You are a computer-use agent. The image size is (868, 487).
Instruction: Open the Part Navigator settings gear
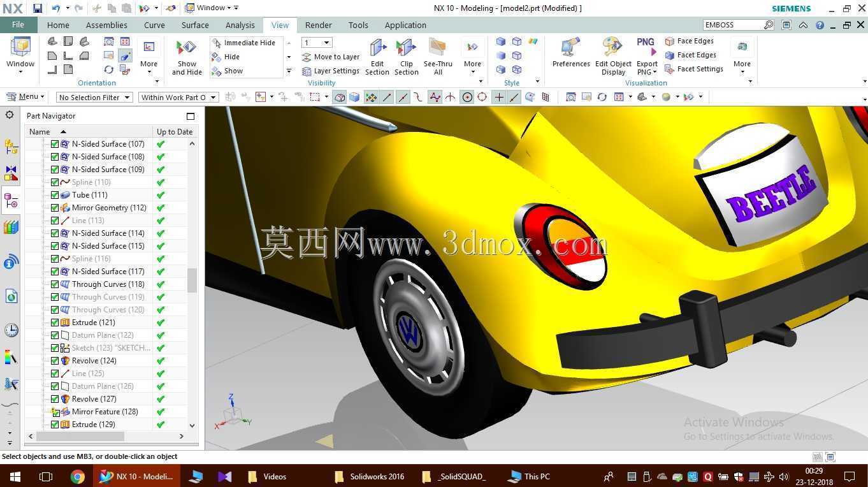(x=10, y=115)
